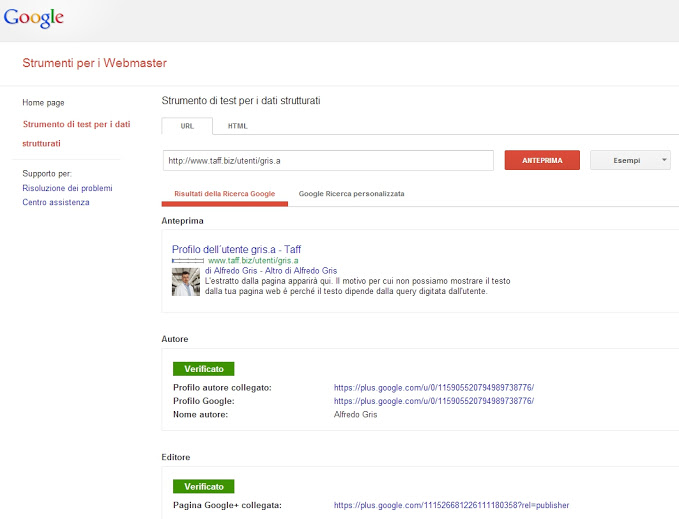
Task: Click the author name value 'Alfredo Gris'
Action: [356, 415]
